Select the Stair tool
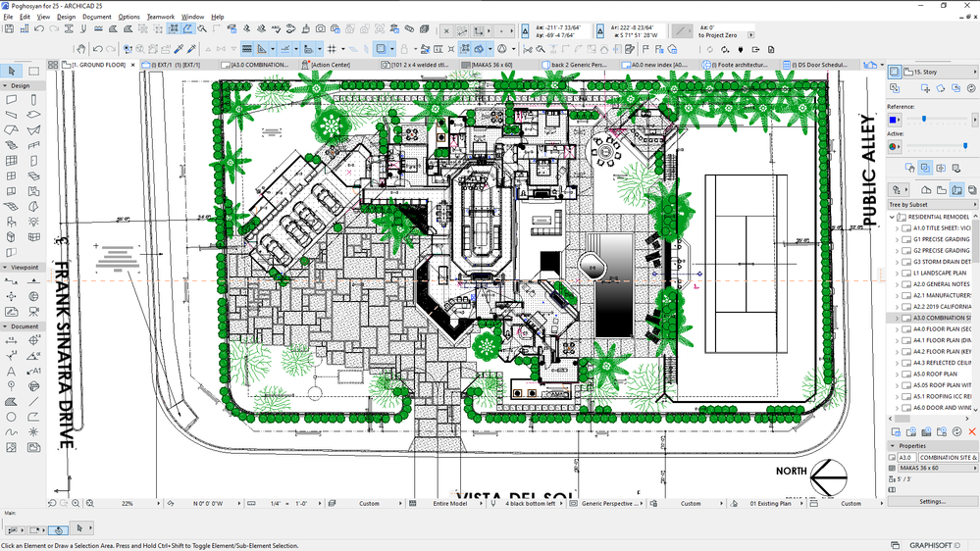Screen dimensions: 980x551 click(11, 145)
